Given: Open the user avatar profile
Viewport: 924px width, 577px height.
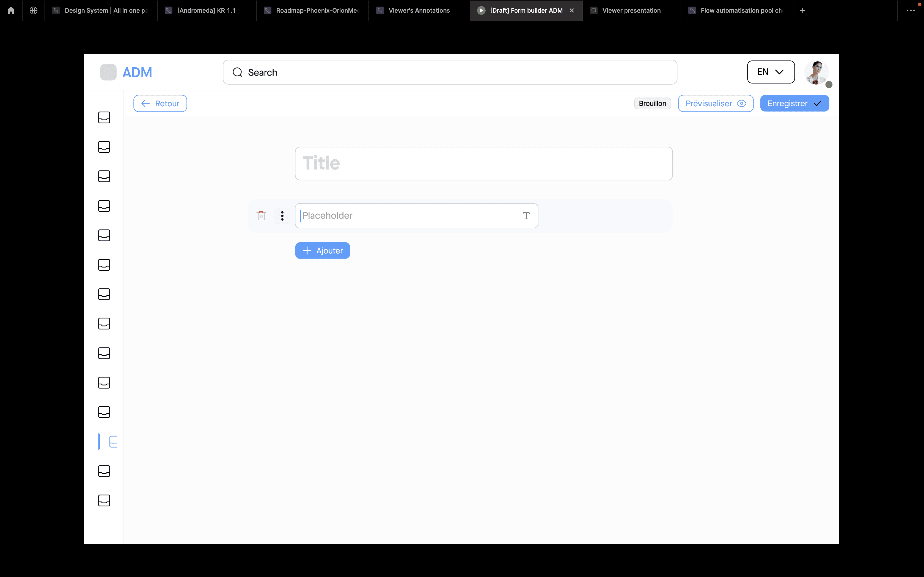Looking at the screenshot, I should tap(816, 72).
